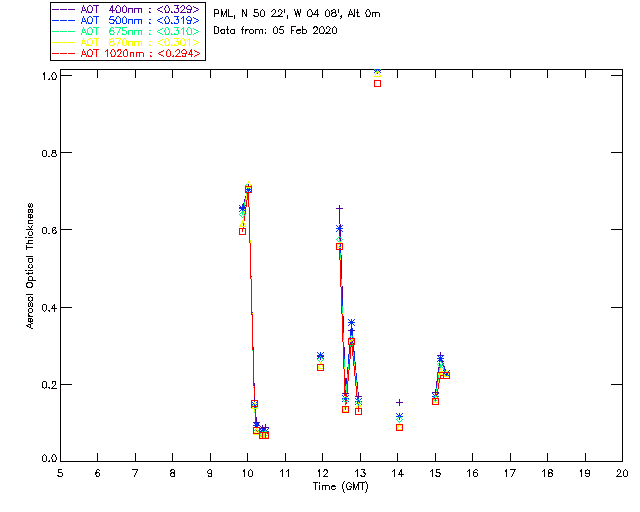Click the red square at 9.8 GMT near 0.6
This screenshot has height=512, width=640.
point(242,232)
